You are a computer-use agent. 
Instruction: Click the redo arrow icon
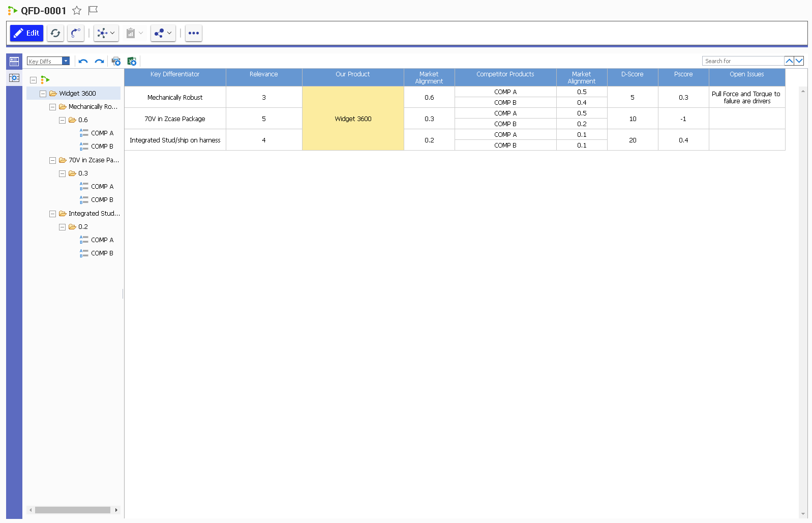pos(99,62)
